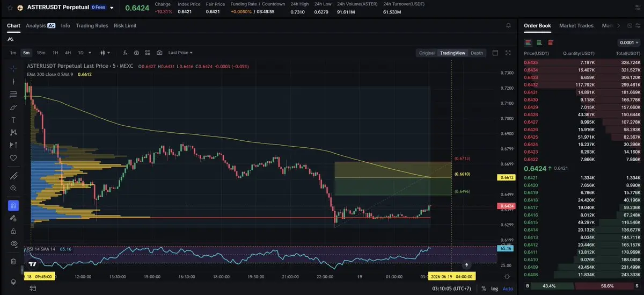
Task: Switch to Market Trades tab
Action: click(x=576, y=25)
